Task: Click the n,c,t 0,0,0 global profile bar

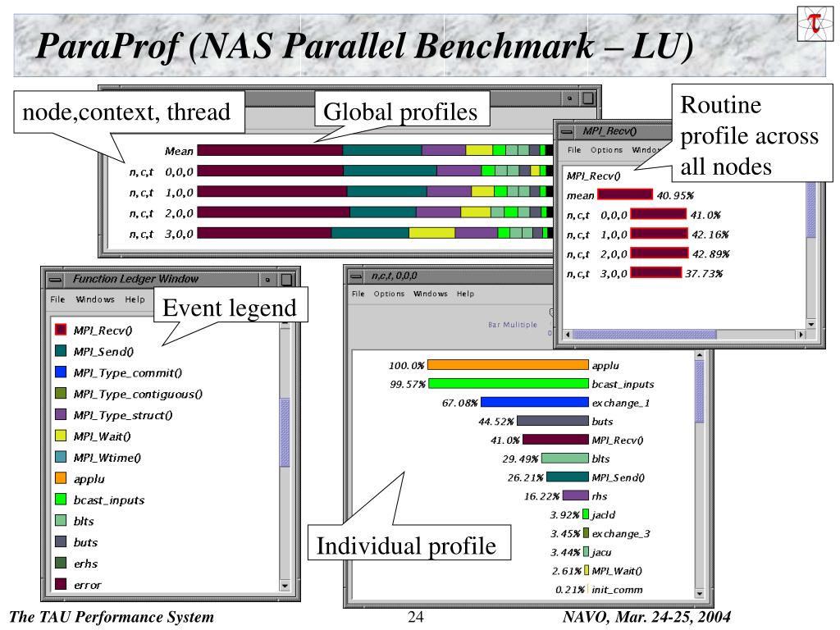Action: coord(375,171)
